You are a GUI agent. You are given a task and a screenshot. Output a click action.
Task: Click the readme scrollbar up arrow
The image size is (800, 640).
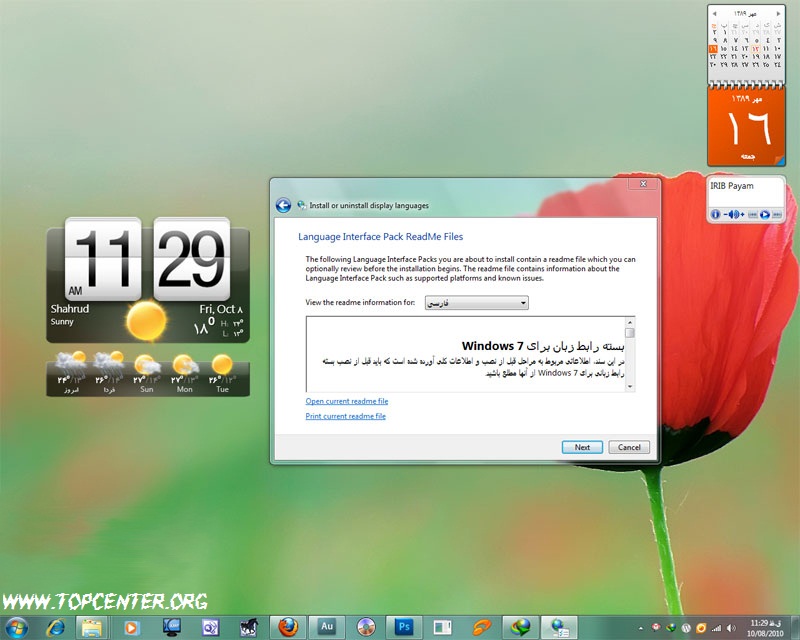(x=630, y=322)
